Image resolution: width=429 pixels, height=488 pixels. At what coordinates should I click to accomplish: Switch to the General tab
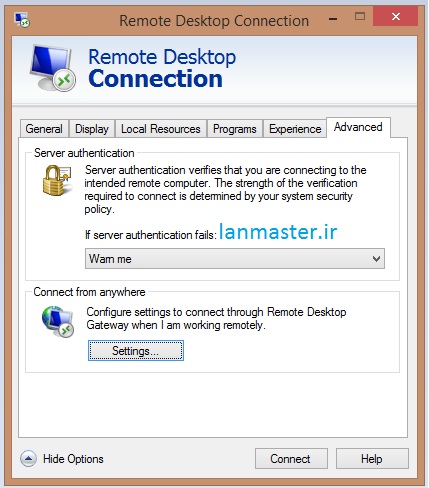pos(44,129)
